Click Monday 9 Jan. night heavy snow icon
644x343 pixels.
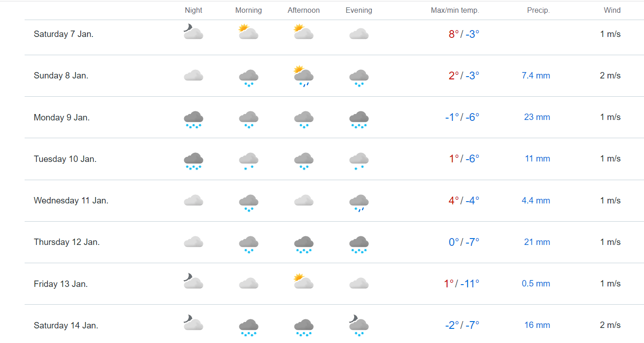tap(193, 119)
